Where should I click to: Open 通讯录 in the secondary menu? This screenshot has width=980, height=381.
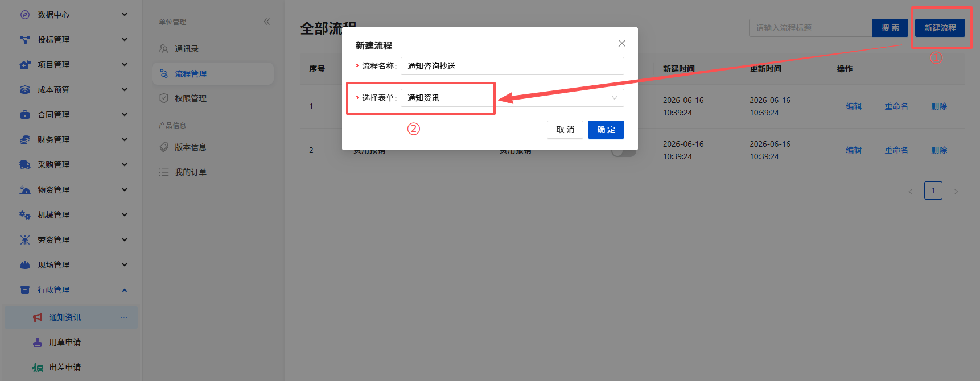coord(213,49)
